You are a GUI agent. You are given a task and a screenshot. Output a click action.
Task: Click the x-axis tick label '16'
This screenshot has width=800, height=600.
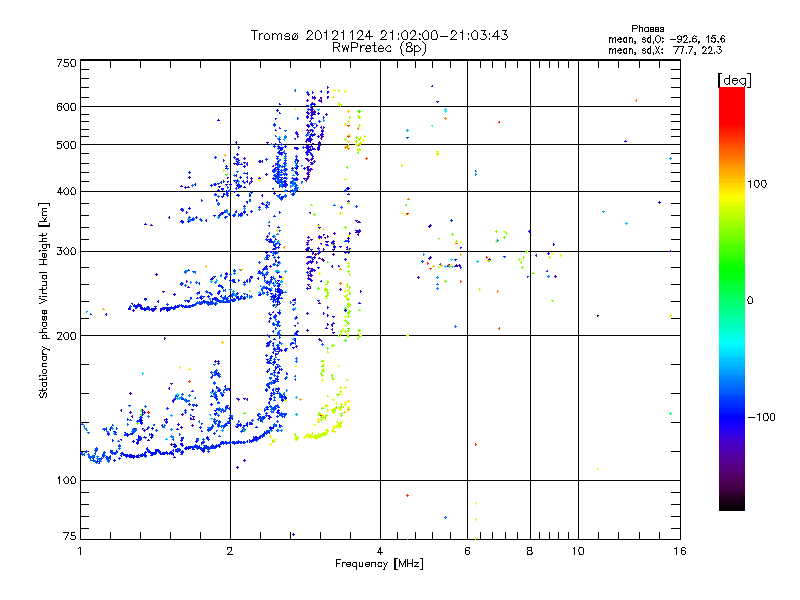pyautogui.click(x=680, y=551)
